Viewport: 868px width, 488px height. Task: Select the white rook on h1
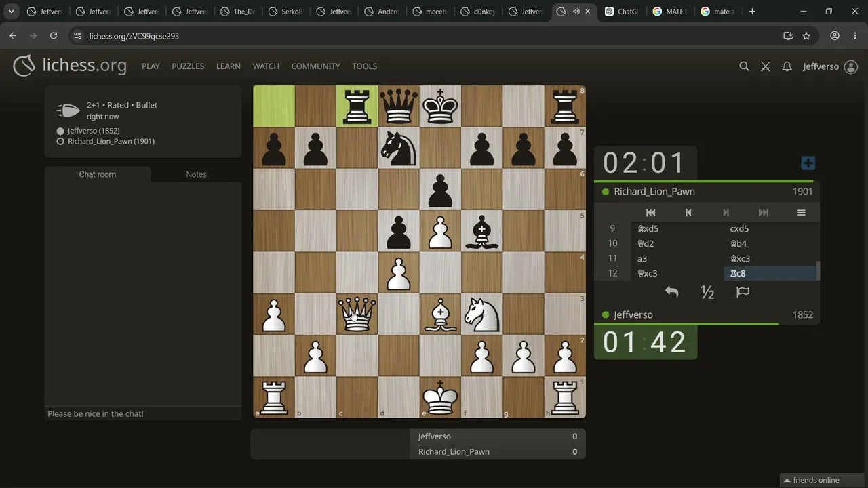tap(565, 397)
